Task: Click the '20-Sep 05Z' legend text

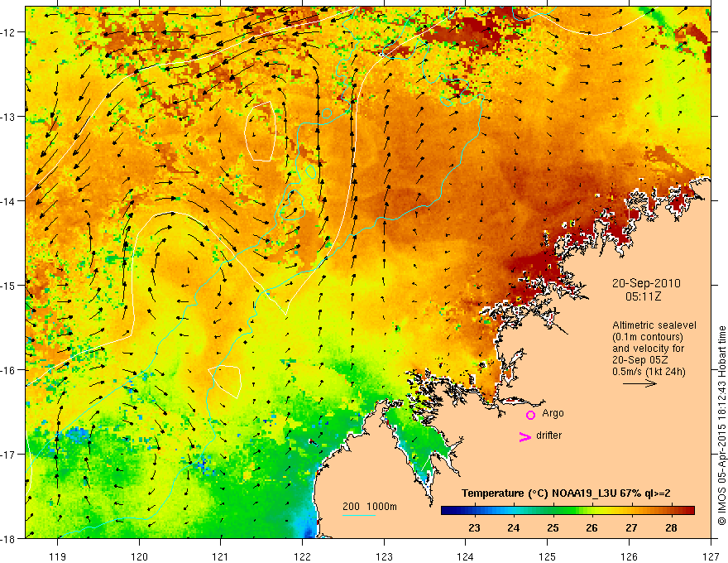Action: coord(641,360)
